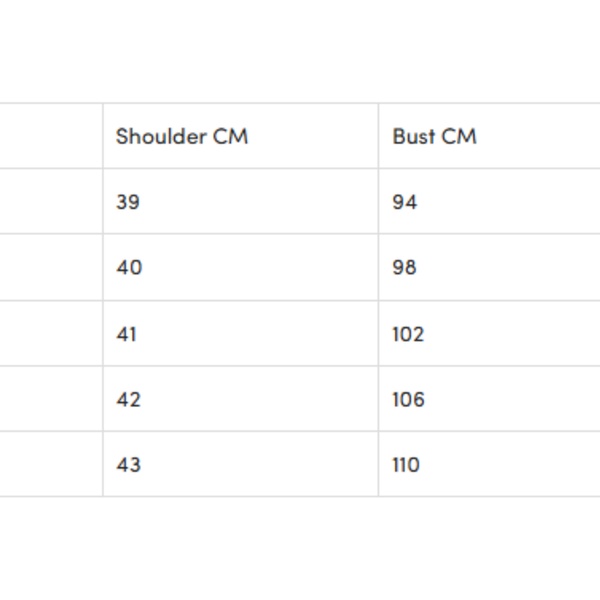
Task: Select the shoulder value 40 cell
Action: pos(129,268)
